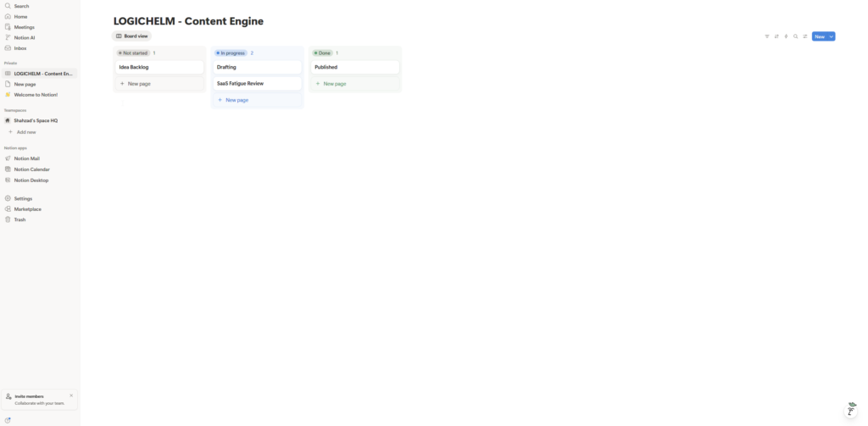Expand the dropdown arrow beside New button
The width and height of the screenshot is (868, 426).
pyautogui.click(x=832, y=36)
